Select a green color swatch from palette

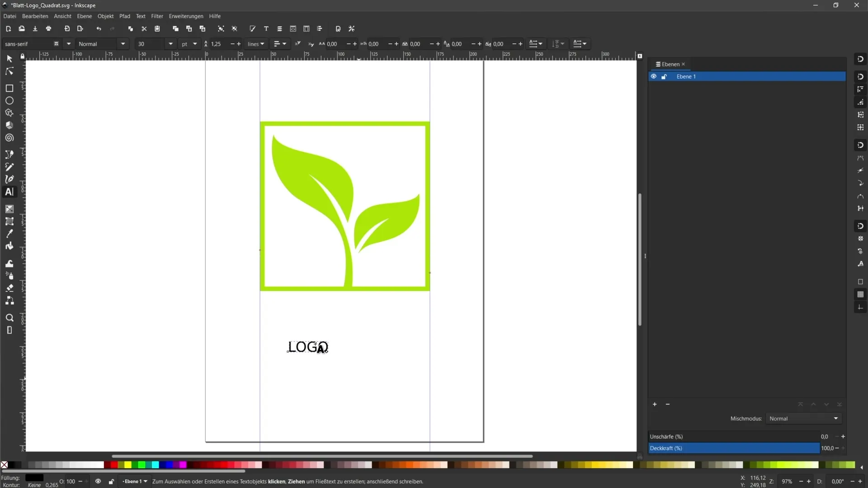pos(142,465)
